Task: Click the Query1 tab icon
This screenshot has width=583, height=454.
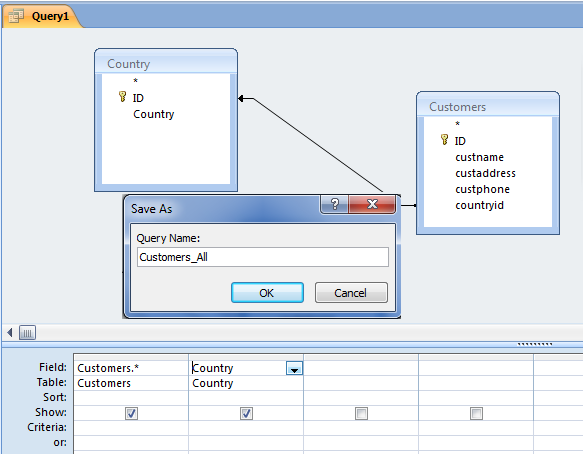Action: click(16, 16)
